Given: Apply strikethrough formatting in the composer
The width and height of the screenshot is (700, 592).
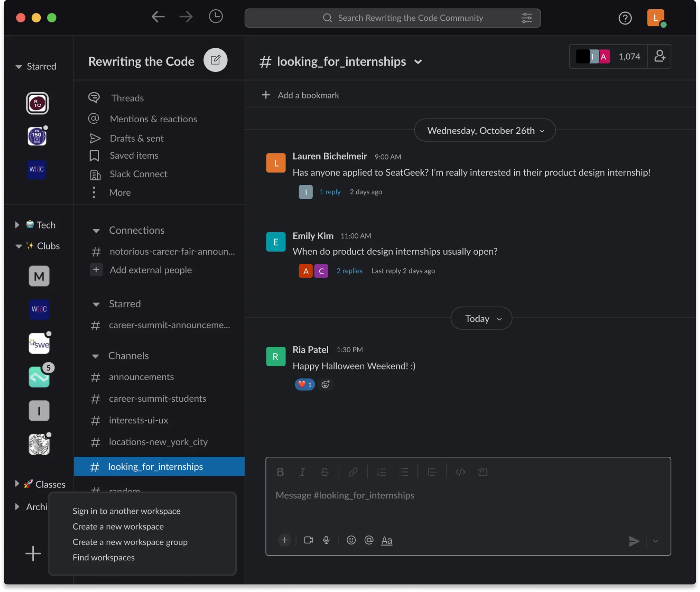Looking at the screenshot, I should tap(325, 472).
